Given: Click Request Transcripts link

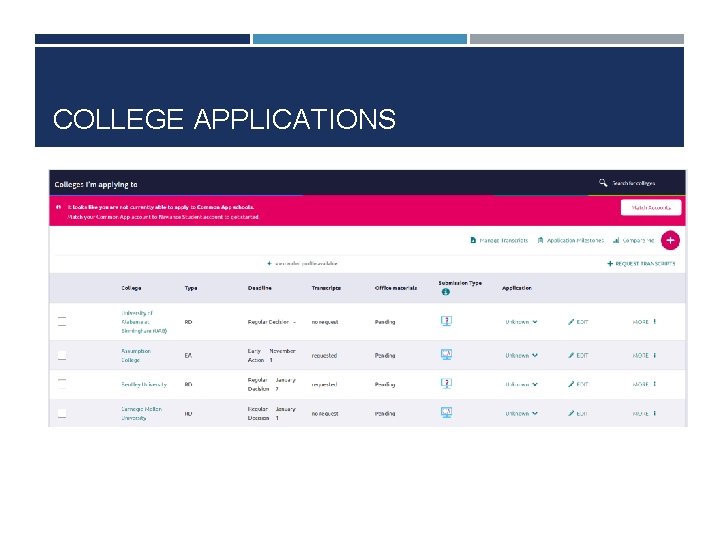Looking at the screenshot, I should 641,264.
